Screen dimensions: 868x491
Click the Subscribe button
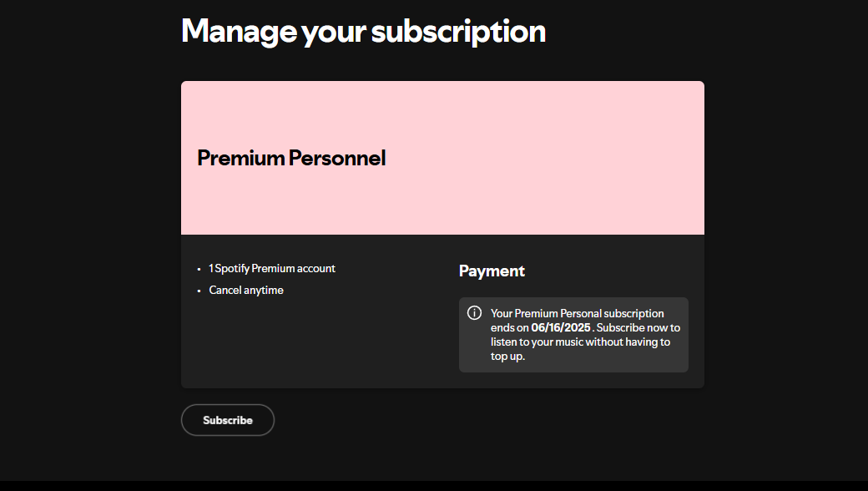click(x=228, y=420)
